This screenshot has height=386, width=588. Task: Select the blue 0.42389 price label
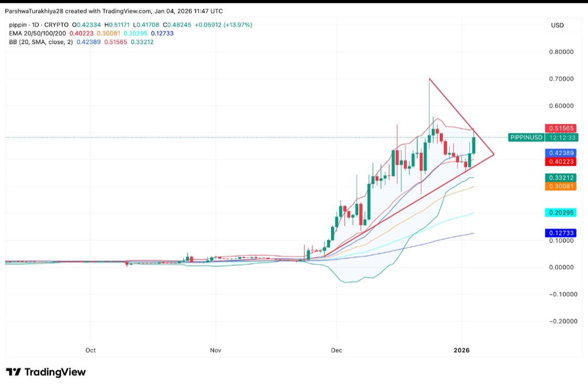pyautogui.click(x=561, y=154)
